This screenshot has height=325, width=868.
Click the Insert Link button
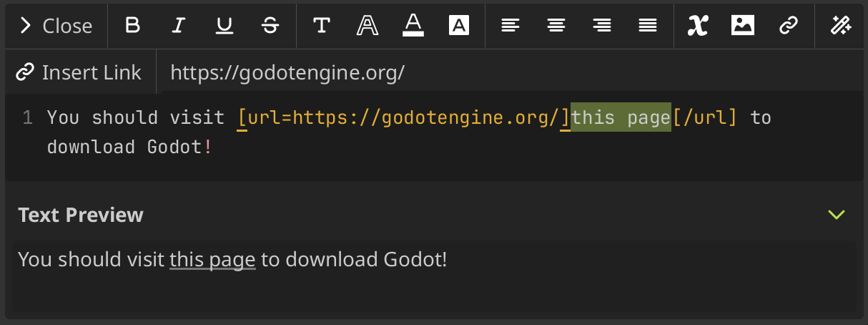pyautogui.click(x=79, y=72)
